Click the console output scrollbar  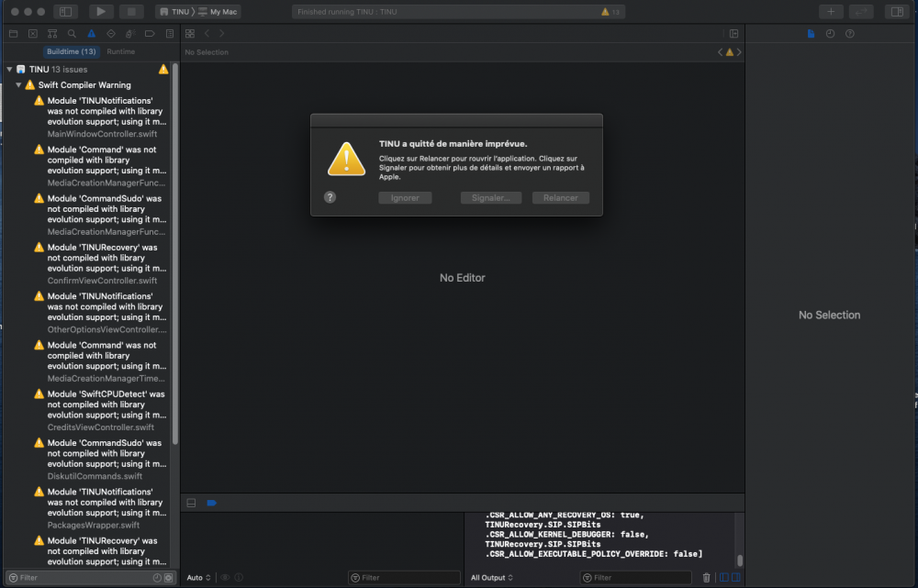pos(740,560)
